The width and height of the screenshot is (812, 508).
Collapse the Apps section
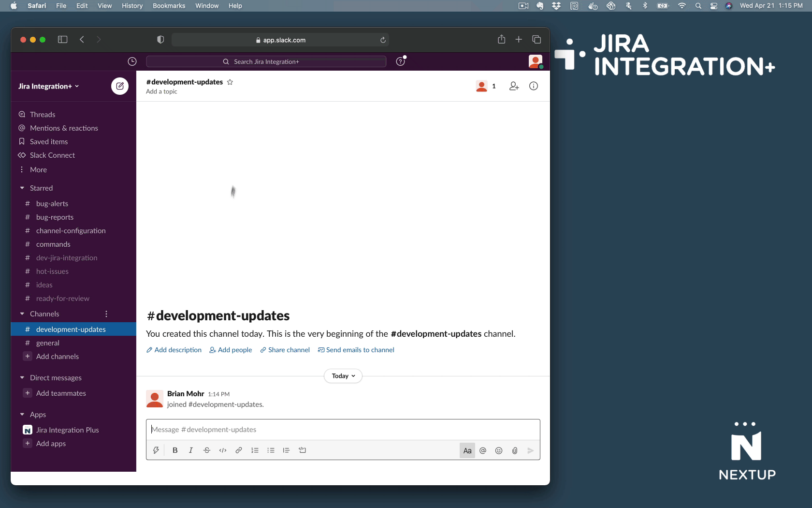tap(22, 414)
